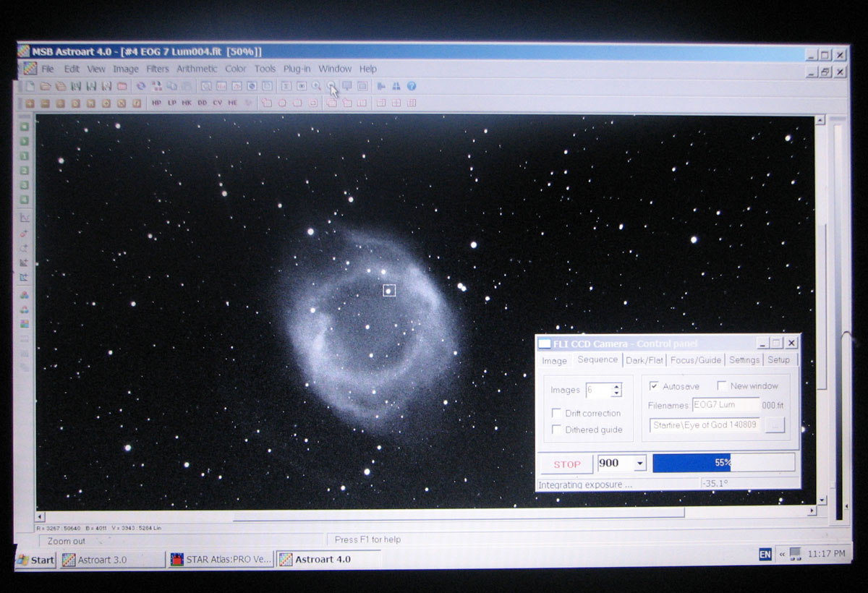The image size is (868, 593).
Task: Click the sigma statistics toolbar icon
Action: pyautogui.click(x=286, y=86)
